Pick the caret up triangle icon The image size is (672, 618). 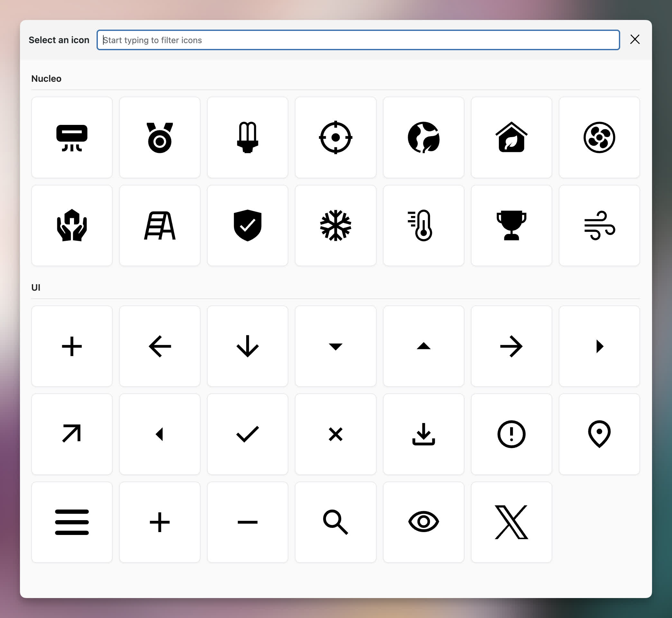[423, 346]
